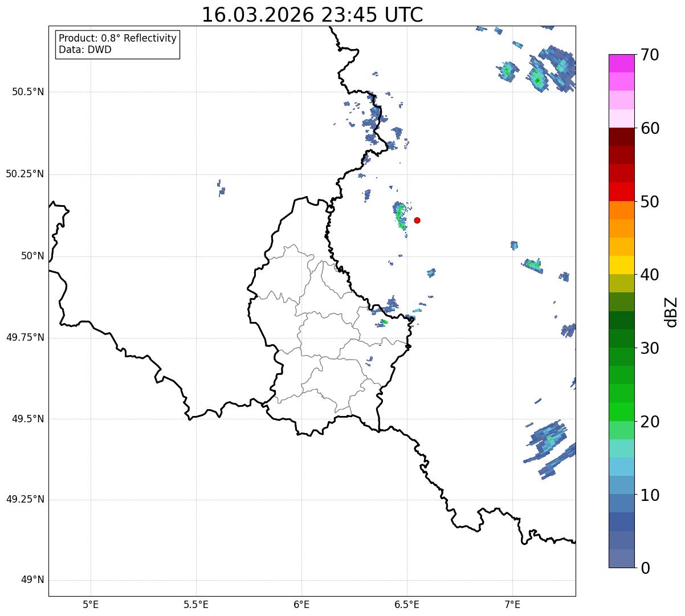Click the 49°N latitude tick label
This screenshot has width=685, height=616.
point(32,580)
